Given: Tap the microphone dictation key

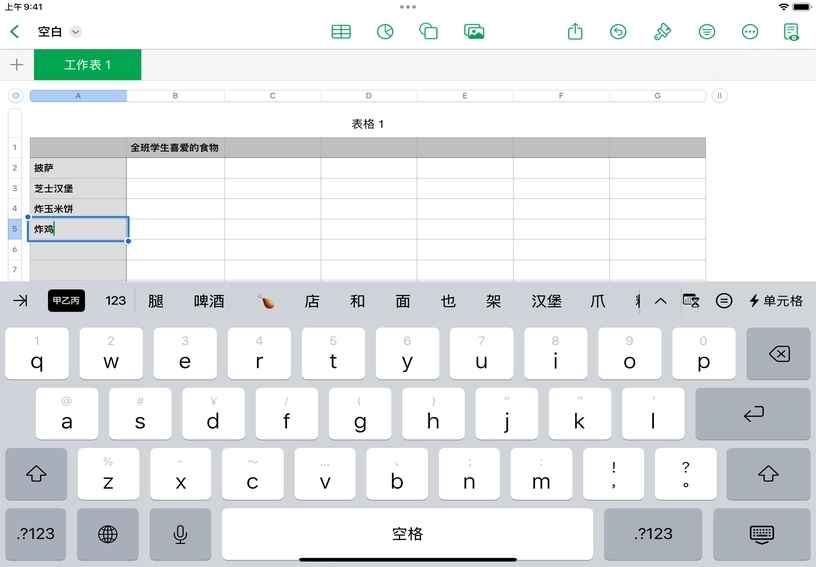Looking at the screenshot, I should [x=180, y=534].
